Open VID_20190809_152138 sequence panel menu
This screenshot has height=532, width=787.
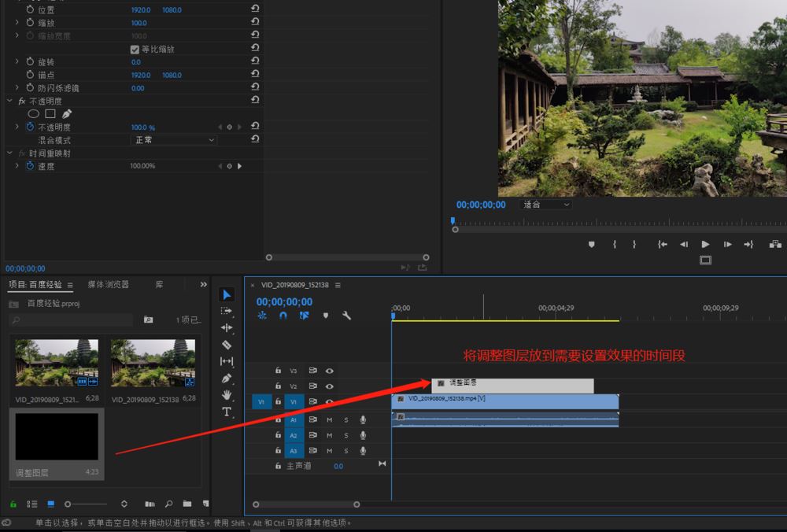338,285
